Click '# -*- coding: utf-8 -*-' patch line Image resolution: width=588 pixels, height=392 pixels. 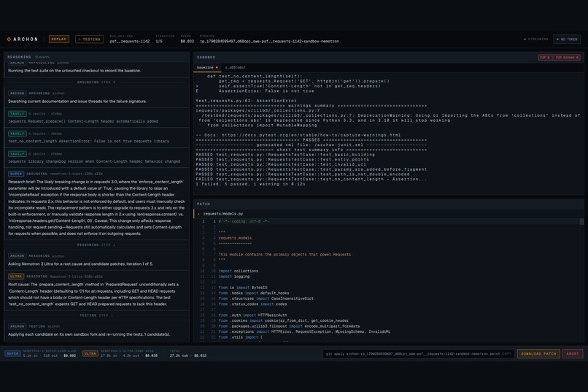(x=244, y=221)
